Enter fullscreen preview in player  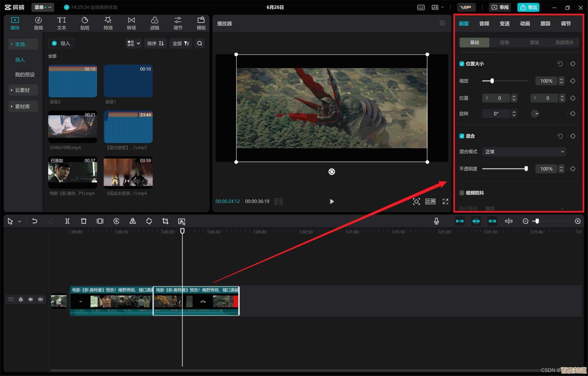(445, 201)
